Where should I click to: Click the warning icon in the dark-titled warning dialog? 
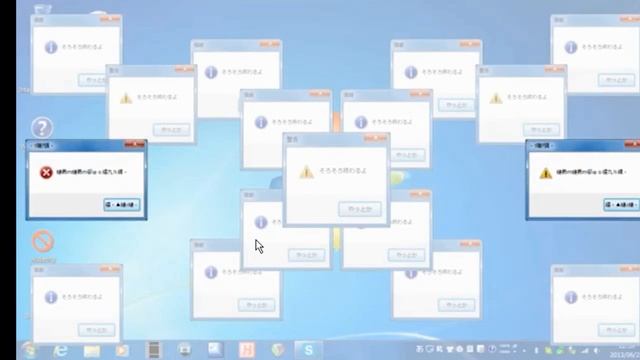[545, 173]
